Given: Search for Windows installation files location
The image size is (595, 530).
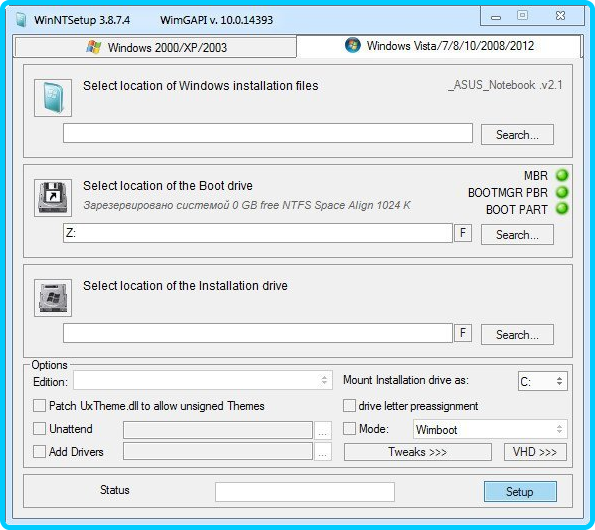Looking at the screenshot, I should [517, 135].
